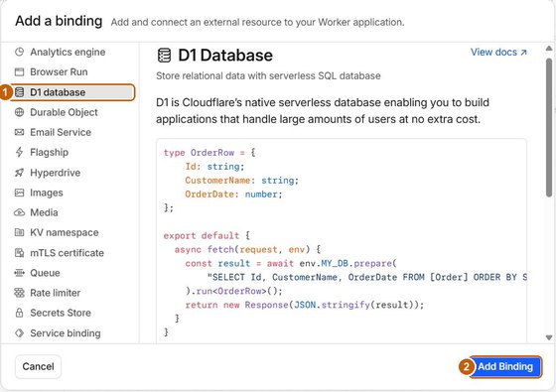Click the SELECT Id, CustomerName SQL string
Viewport: 556px width, 392px height.
366,277
